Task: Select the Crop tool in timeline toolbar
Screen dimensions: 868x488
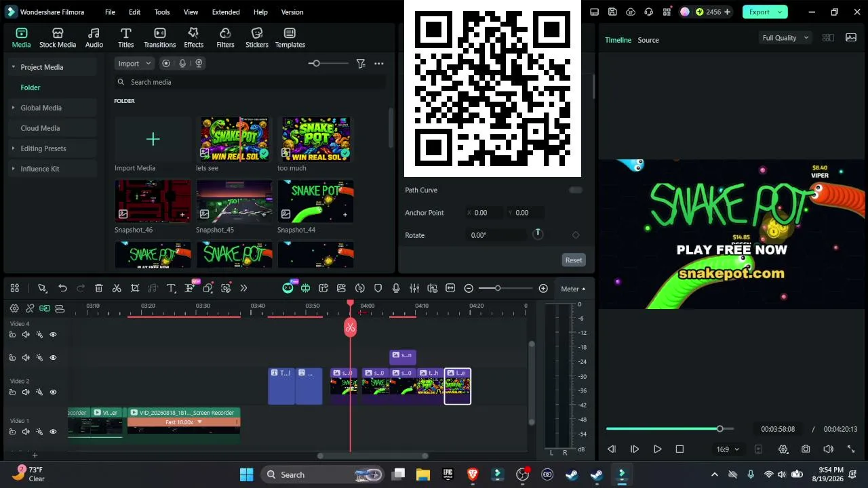Action: pos(135,289)
